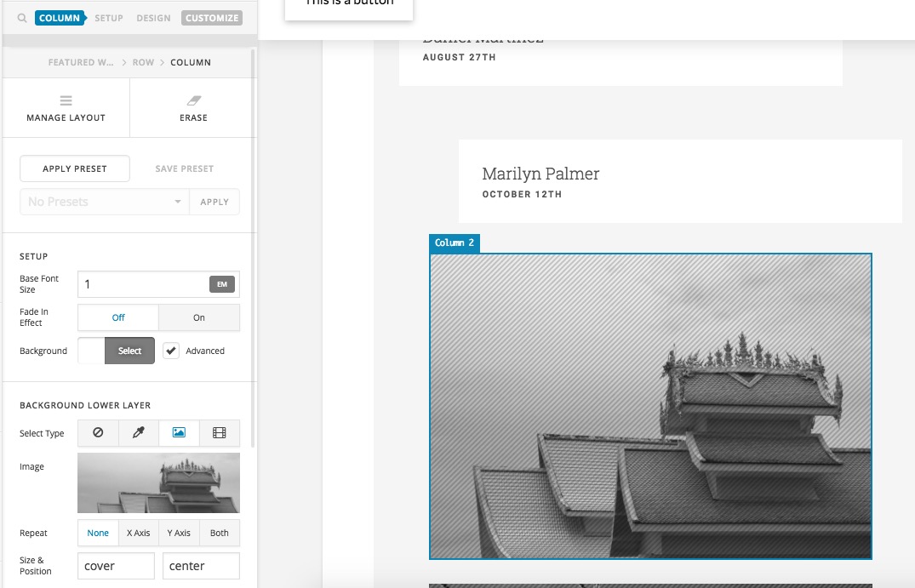915x588 pixels.
Task: Go to Featured W... breadcrumb item
Action: [x=81, y=62]
